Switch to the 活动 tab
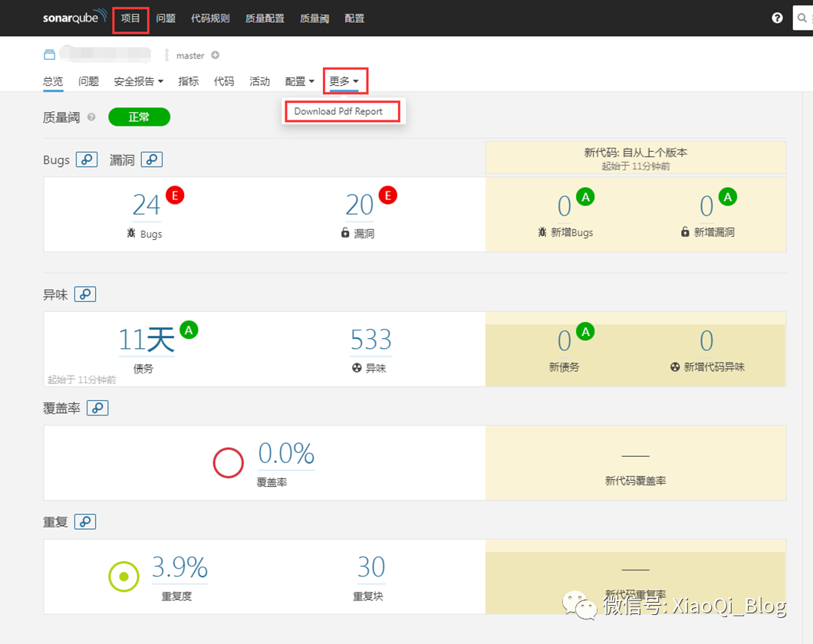This screenshot has height=644, width=813. [259, 80]
